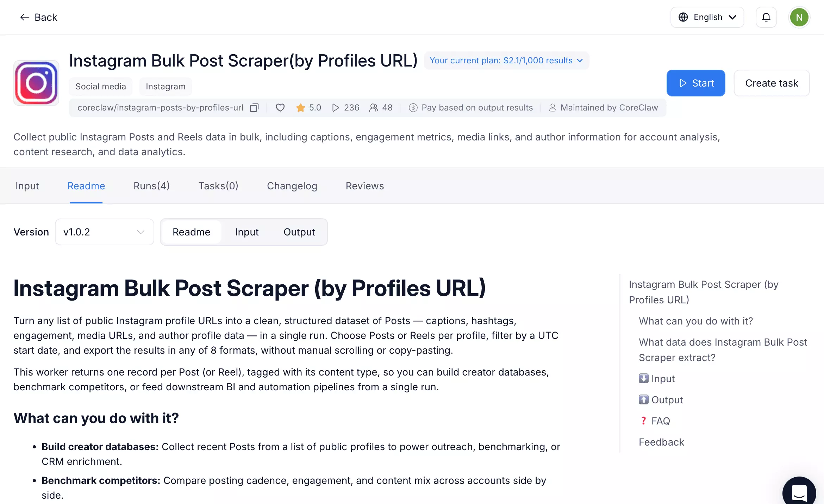Select the Readme main tab
This screenshot has width=824, height=504.
(86, 186)
